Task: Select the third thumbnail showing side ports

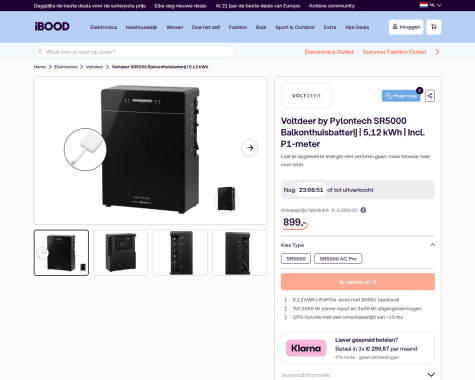Action: point(180,253)
